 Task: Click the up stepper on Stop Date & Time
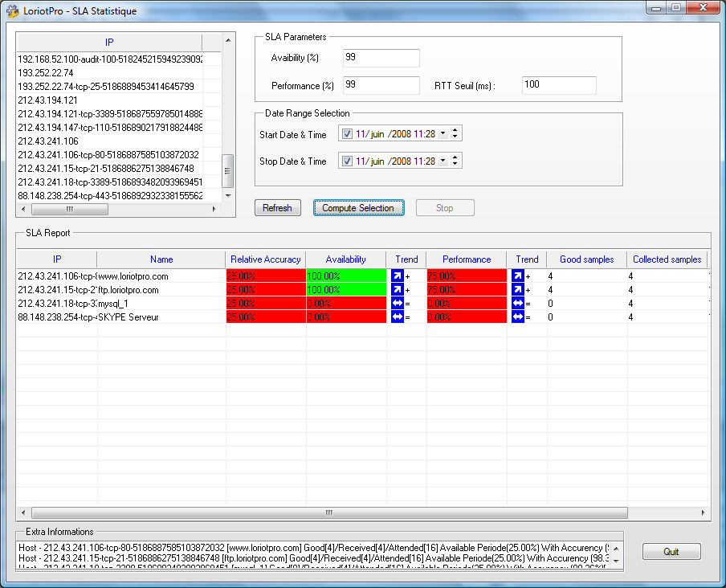pos(455,157)
